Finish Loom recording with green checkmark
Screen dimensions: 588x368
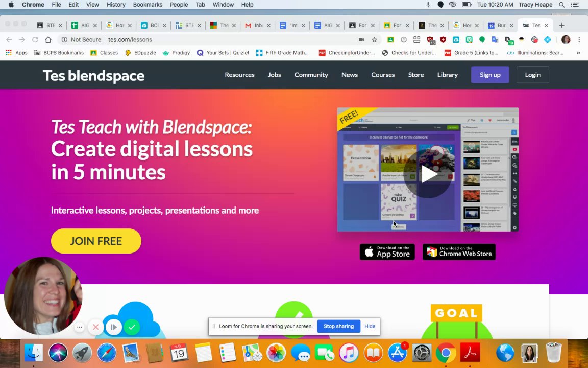pyautogui.click(x=132, y=327)
